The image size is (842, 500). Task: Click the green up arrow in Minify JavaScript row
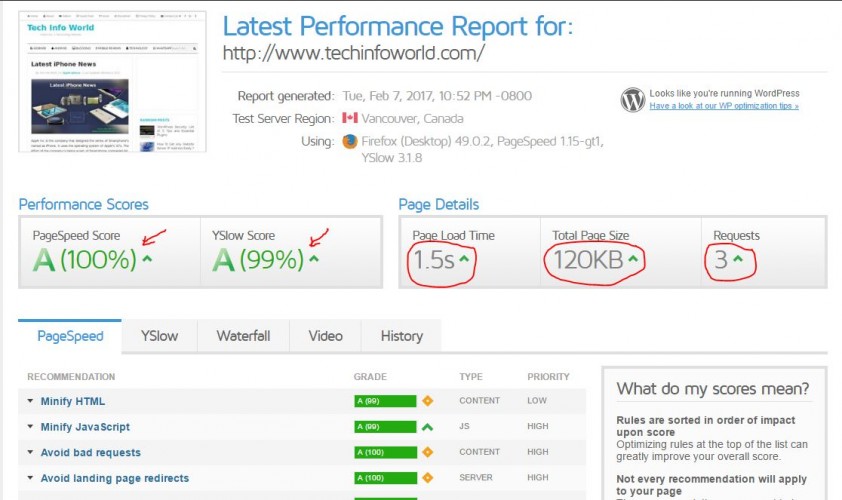pyautogui.click(x=427, y=427)
